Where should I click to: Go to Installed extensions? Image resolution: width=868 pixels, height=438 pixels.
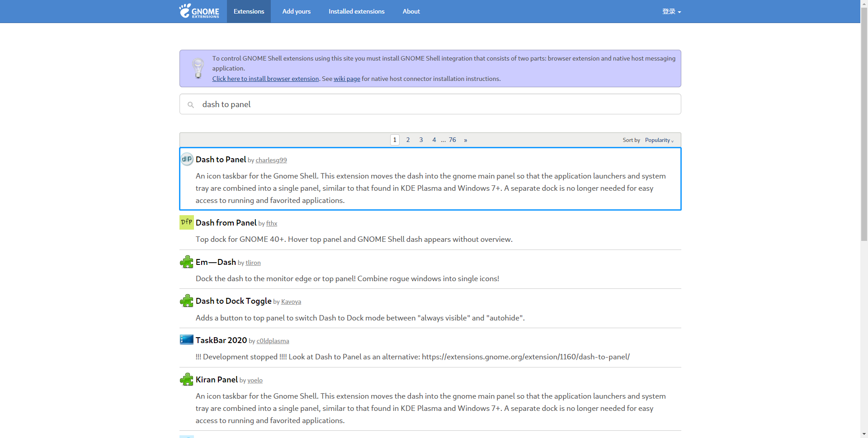point(357,11)
